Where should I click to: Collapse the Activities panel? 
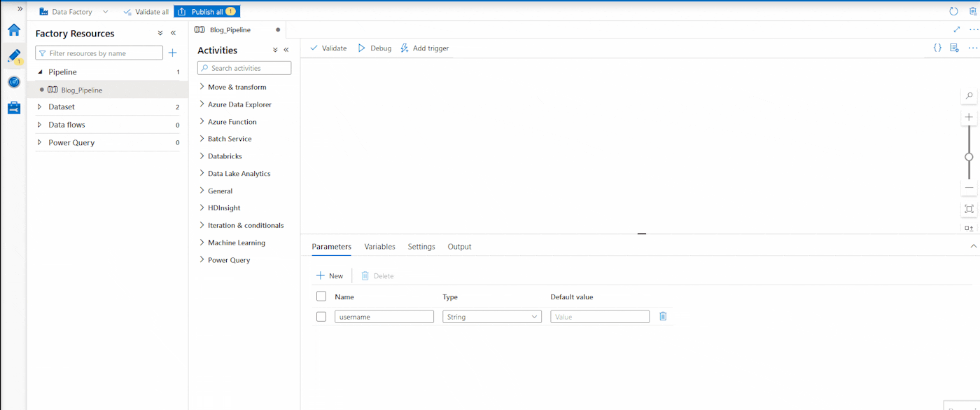(286, 50)
